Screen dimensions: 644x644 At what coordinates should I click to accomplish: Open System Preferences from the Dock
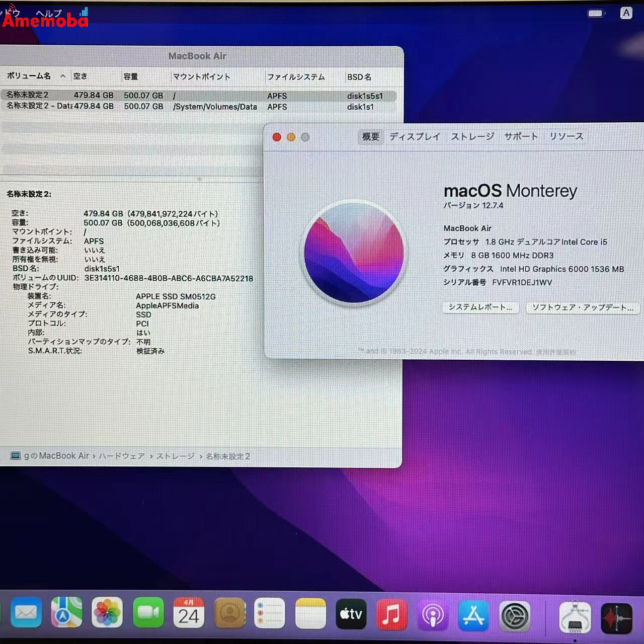point(513,614)
